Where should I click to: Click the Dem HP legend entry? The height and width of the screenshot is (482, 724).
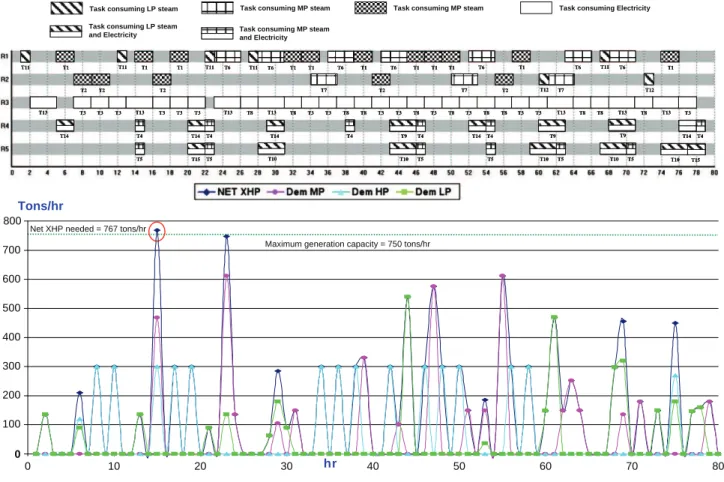(361, 192)
